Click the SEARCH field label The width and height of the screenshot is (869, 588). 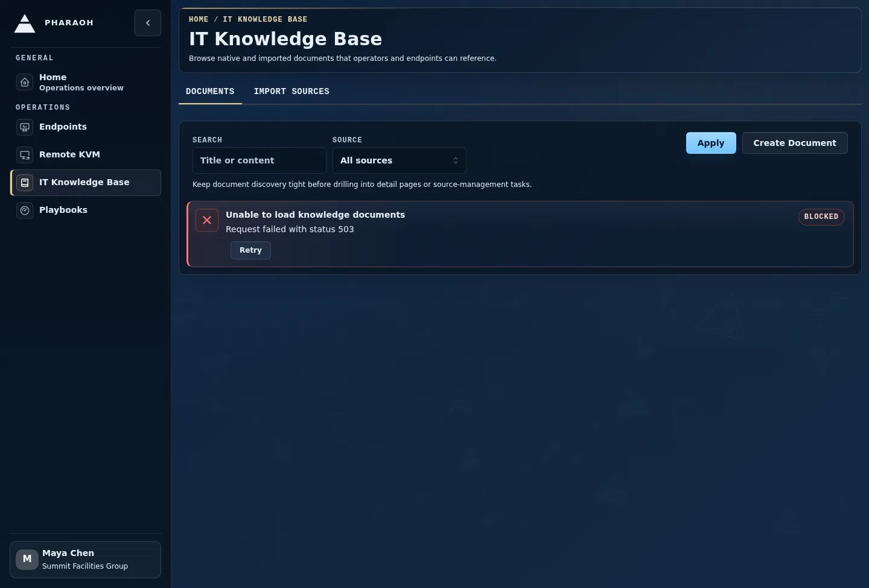pos(207,140)
